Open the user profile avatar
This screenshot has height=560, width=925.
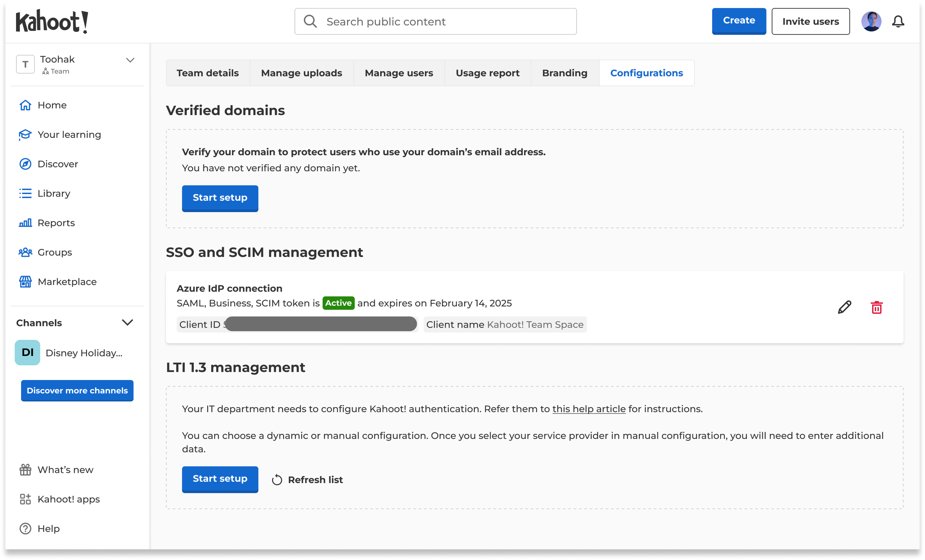pyautogui.click(x=871, y=21)
